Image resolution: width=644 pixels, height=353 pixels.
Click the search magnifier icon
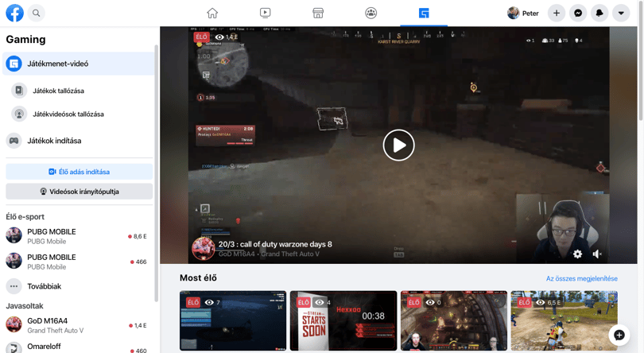click(x=37, y=14)
